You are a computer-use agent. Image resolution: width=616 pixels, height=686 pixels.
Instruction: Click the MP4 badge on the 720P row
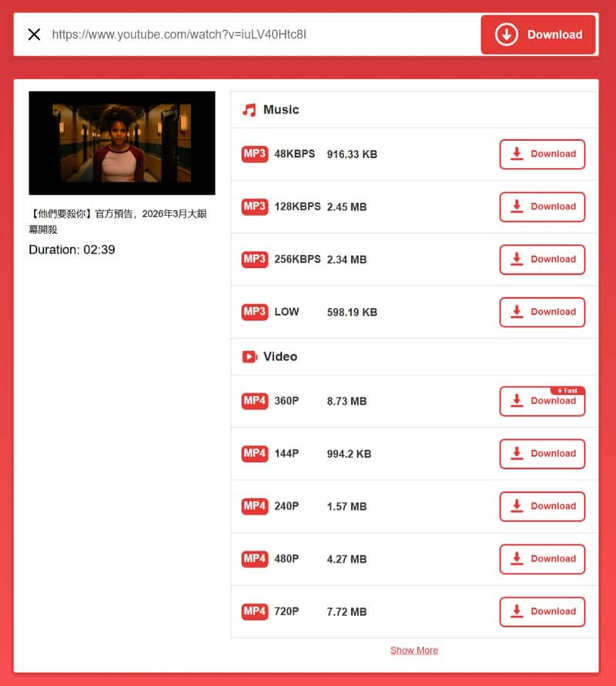(x=254, y=611)
